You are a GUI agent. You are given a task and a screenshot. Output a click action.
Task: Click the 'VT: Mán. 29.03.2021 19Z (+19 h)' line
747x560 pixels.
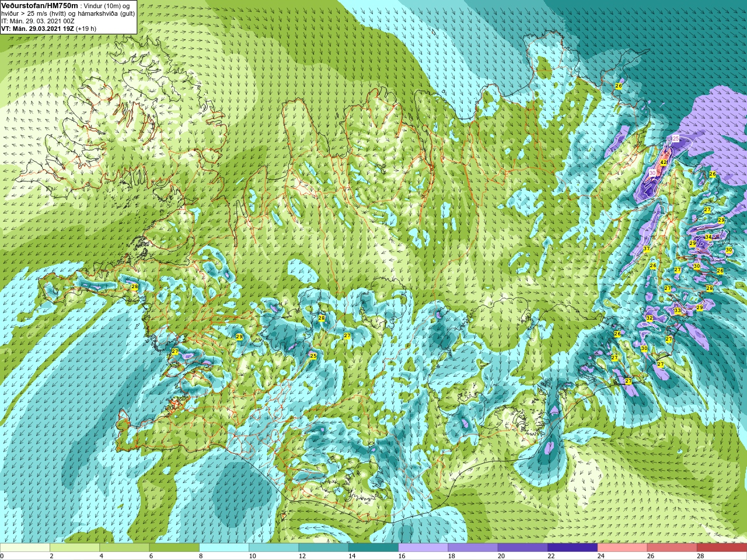point(49,29)
